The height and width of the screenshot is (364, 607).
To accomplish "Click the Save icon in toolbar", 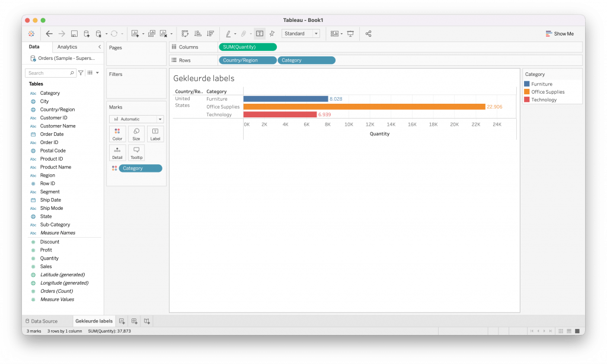I will (74, 34).
